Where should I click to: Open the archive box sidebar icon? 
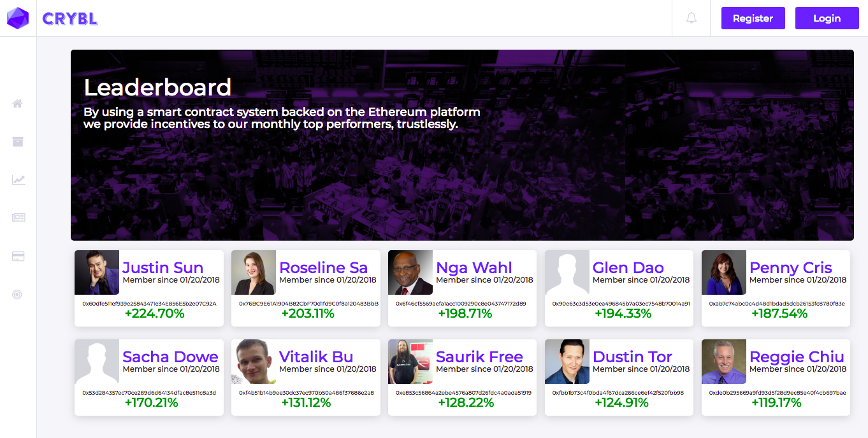[x=18, y=141]
